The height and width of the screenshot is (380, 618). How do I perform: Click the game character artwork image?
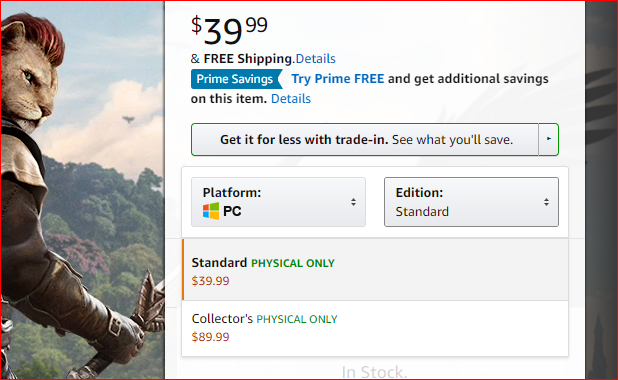coord(82,190)
